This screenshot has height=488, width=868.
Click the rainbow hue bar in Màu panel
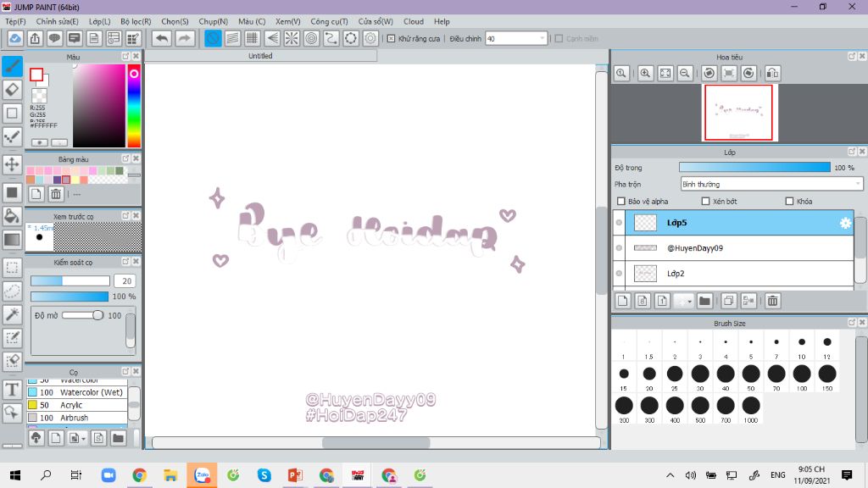(x=134, y=105)
